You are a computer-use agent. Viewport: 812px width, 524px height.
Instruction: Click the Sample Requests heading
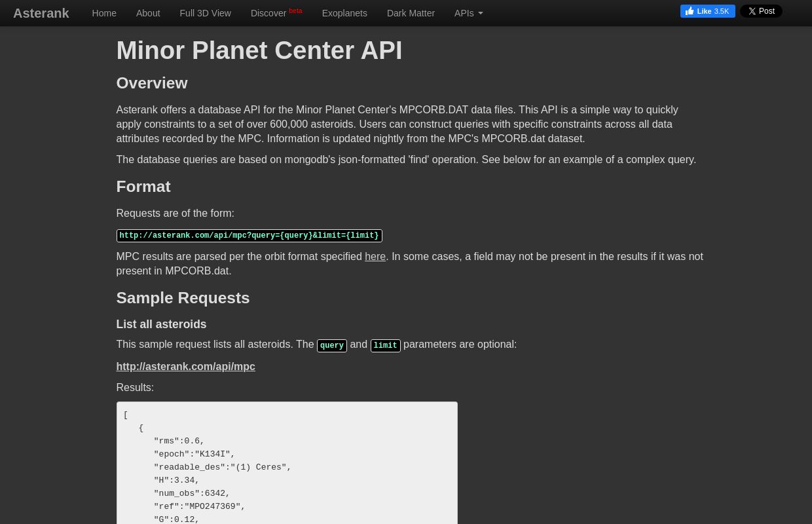pyautogui.click(x=183, y=298)
